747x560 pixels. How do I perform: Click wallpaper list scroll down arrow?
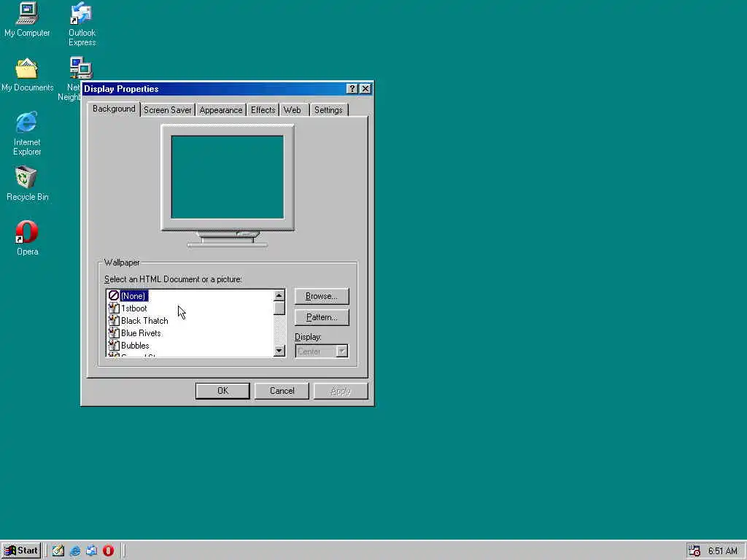279,351
